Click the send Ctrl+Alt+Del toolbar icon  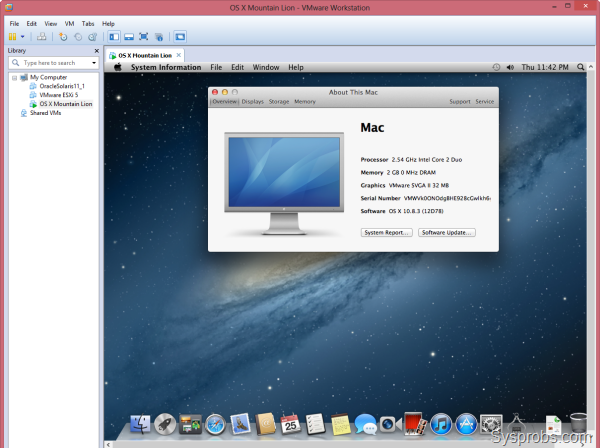41,37
